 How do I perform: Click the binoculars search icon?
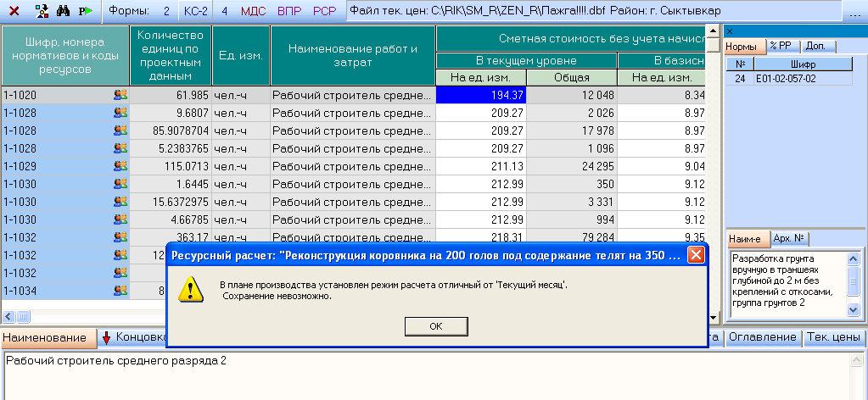point(63,10)
